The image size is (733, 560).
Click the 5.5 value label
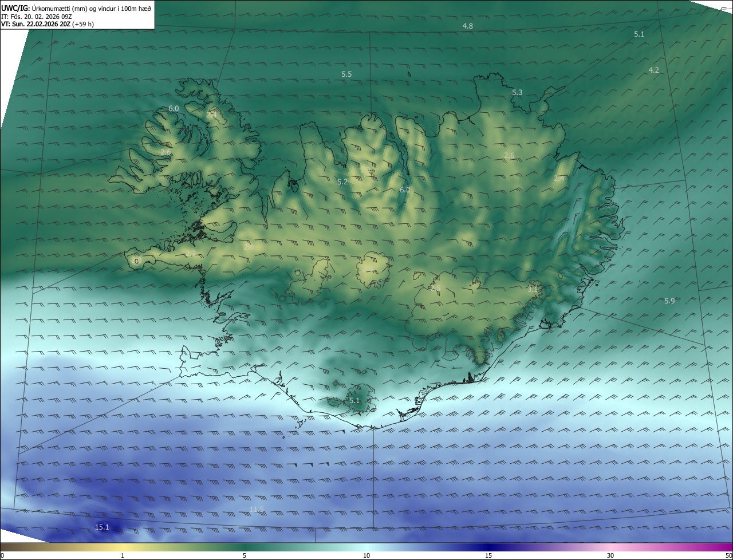coord(346,74)
